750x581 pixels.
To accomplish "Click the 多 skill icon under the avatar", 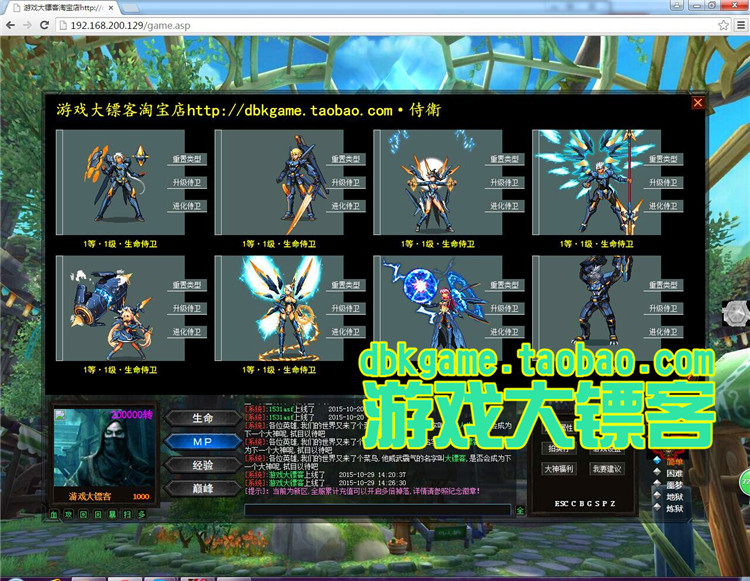I will click(142, 515).
